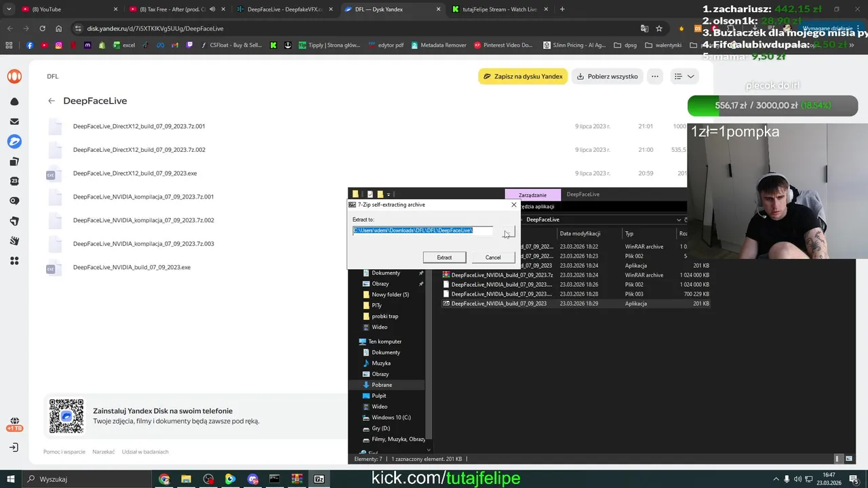Viewport: 868px width, 488px height.
Task: Open WinRAR from the taskbar
Action: 296,479
